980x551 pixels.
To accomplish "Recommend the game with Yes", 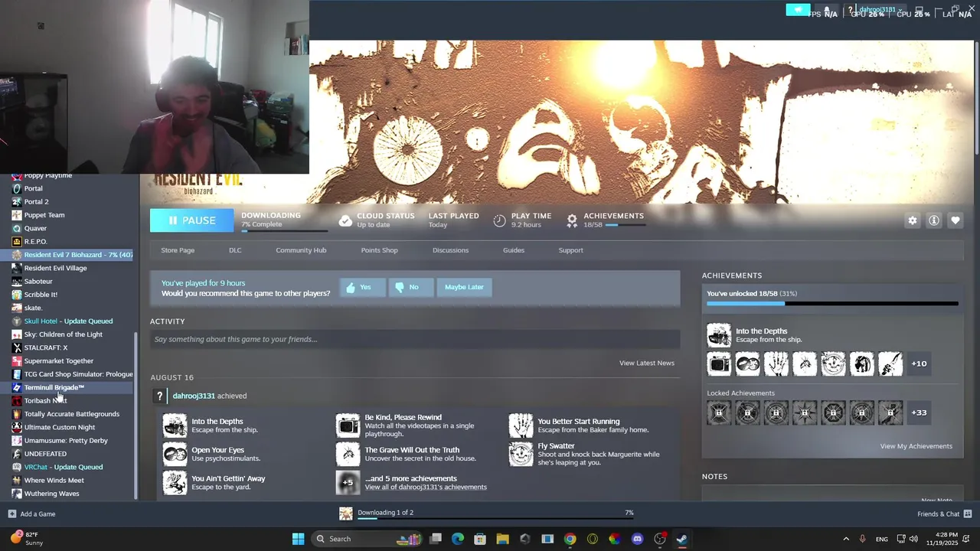I will click(362, 287).
